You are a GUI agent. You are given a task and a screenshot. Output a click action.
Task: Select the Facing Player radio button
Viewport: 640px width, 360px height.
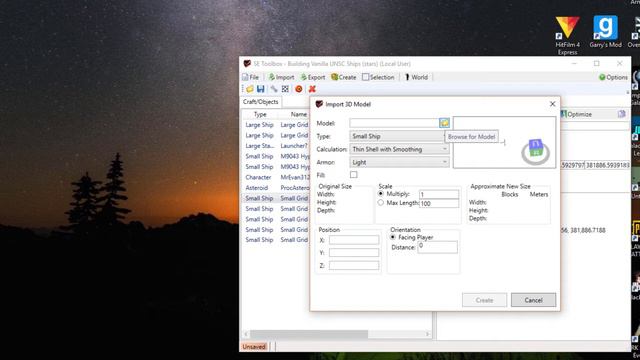coord(393,237)
